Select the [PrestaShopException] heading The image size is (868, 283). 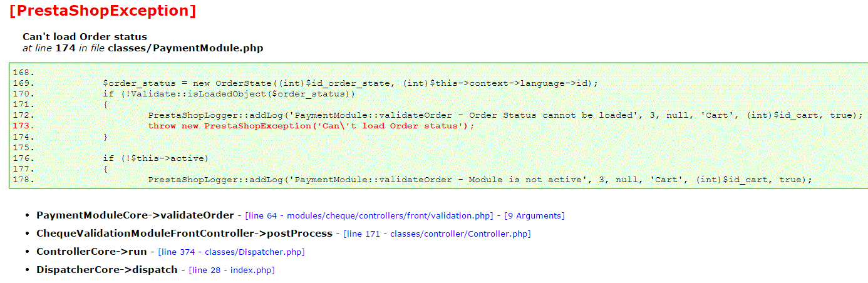pos(103,11)
